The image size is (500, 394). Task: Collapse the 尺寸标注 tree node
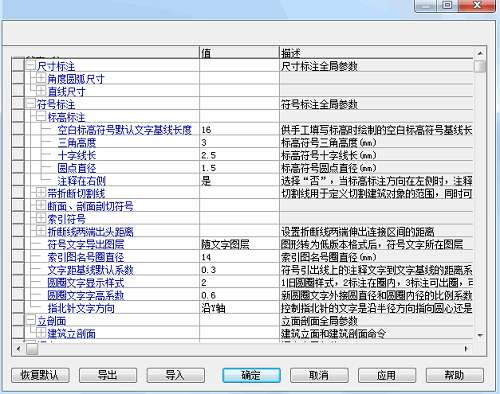pos(30,66)
